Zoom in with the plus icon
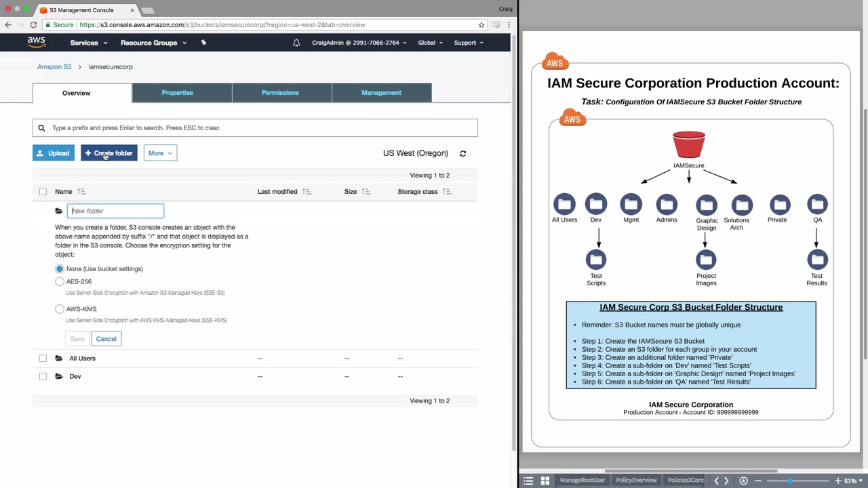Viewport: 868px width, 488px height. click(838, 481)
